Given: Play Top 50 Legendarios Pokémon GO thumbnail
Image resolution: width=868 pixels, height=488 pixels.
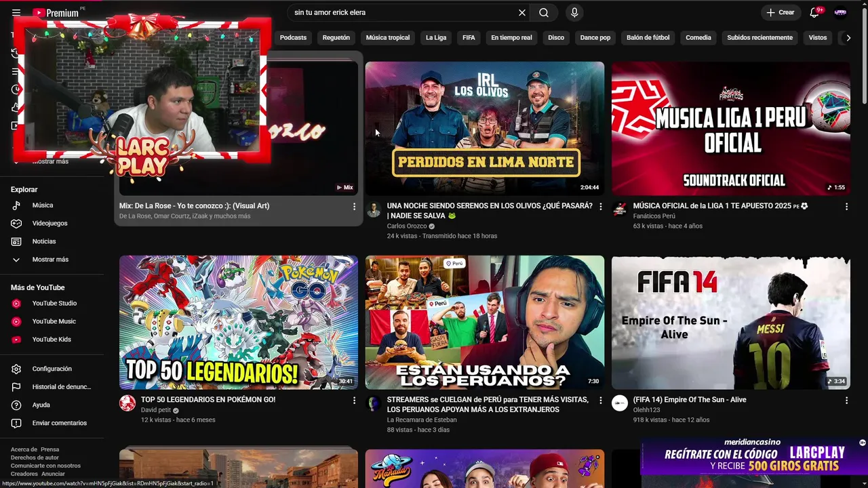Looking at the screenshot, I should (238, 322).
